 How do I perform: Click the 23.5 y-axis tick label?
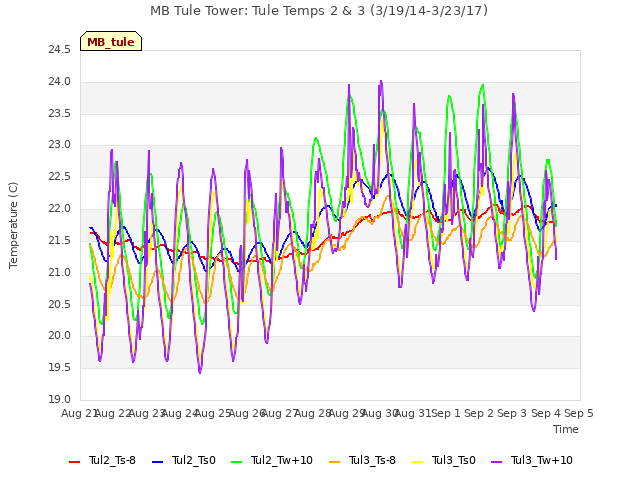pyautogui.click(x=60, y=113)
